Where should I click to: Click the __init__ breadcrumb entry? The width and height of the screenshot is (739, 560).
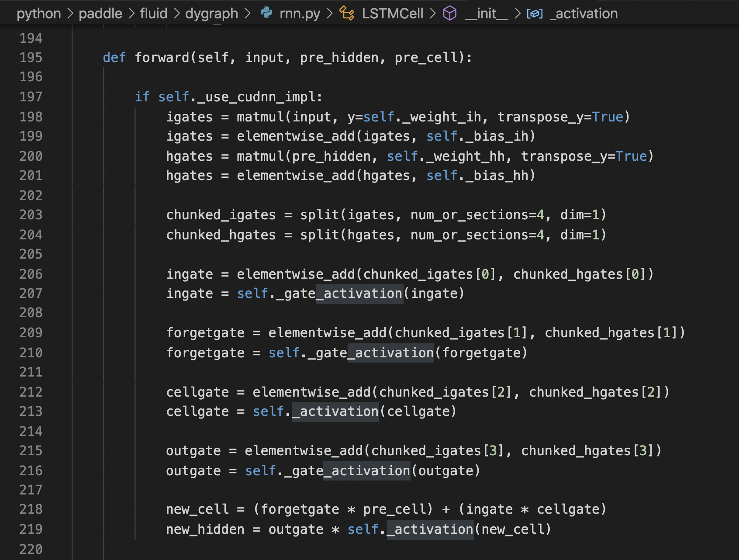[x=486, y=13]
